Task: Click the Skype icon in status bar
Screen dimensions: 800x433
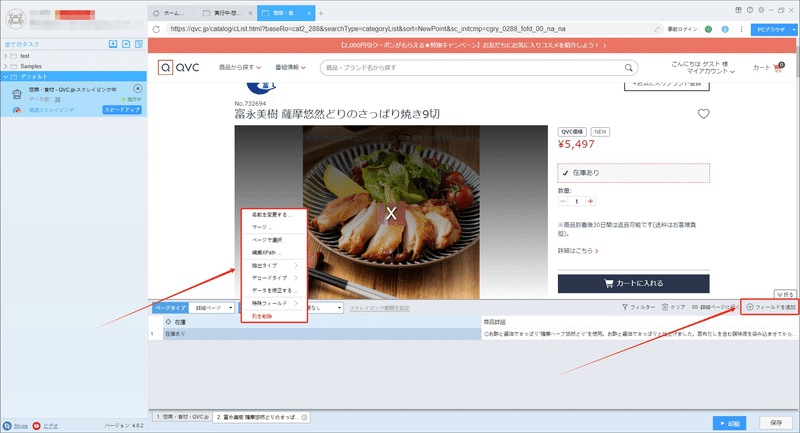Action: 7,426
